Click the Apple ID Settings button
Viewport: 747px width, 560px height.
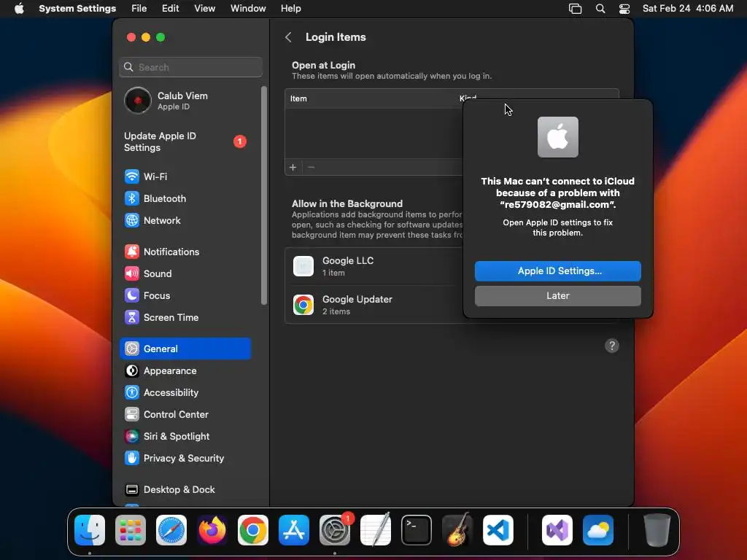pyautogui.click(x=558, y=271)
